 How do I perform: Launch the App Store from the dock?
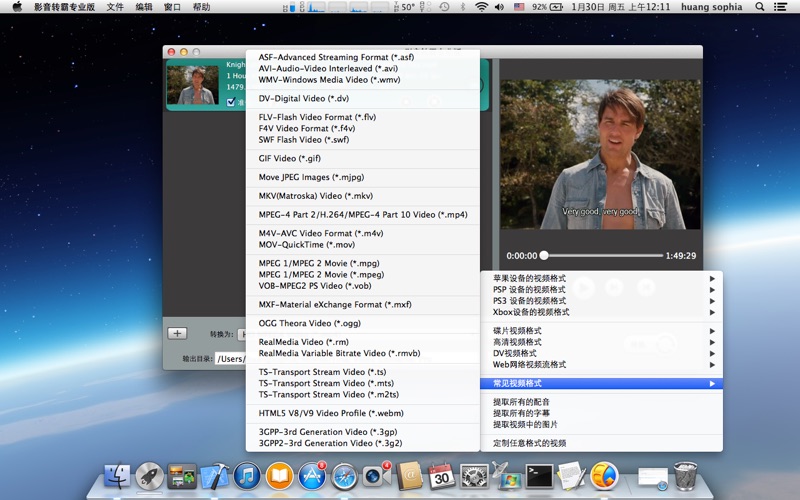[x=312, y=475]
